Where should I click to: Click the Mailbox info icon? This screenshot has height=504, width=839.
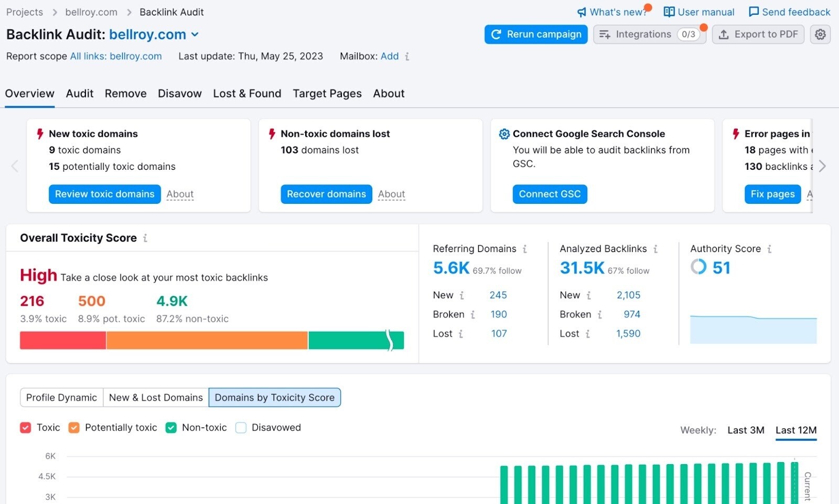pos(407,57)
